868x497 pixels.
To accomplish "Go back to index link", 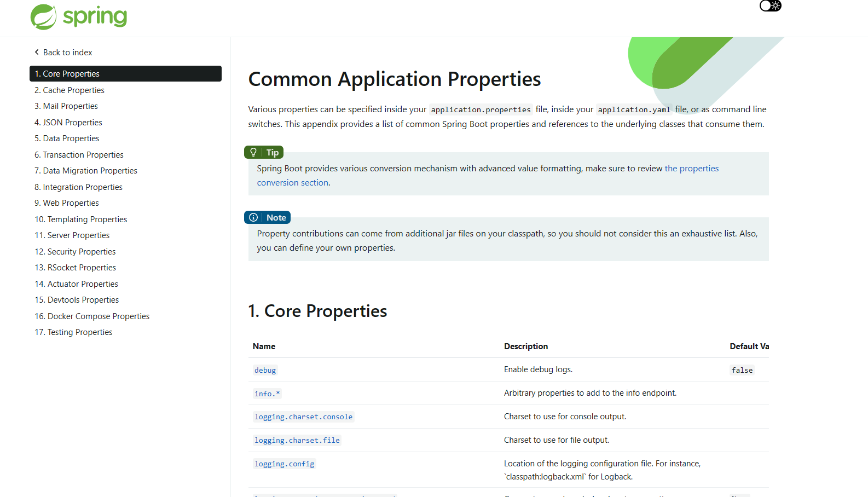I will tap(63, 53).
